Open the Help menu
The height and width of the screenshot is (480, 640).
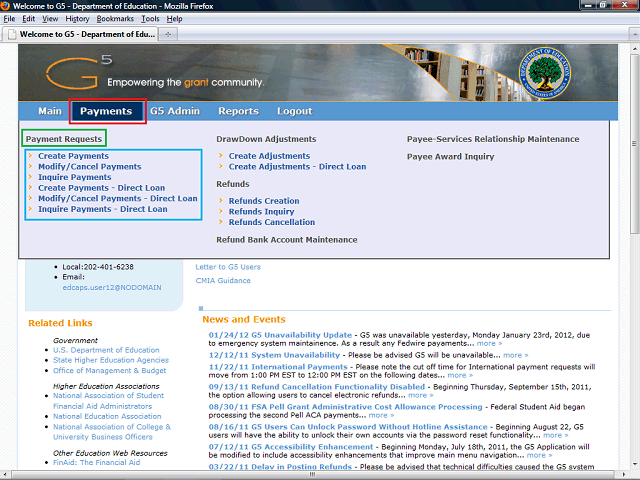point(174,19)
